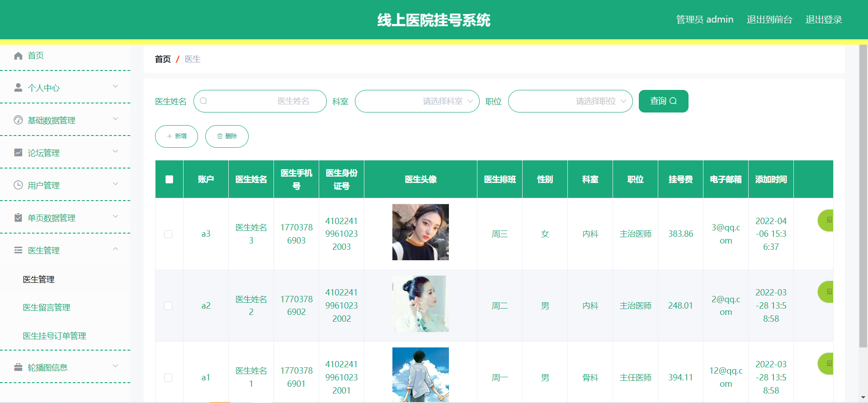Viewport: 868px width, 403px height.
Task: Click the 主任医师 position cell
Action: 635,378
